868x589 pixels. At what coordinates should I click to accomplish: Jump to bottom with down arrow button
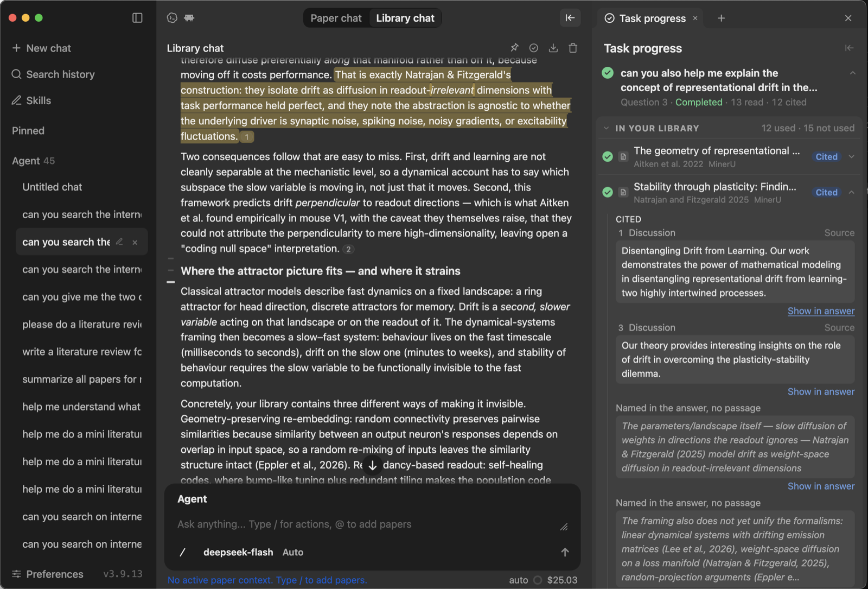(373, 465)
